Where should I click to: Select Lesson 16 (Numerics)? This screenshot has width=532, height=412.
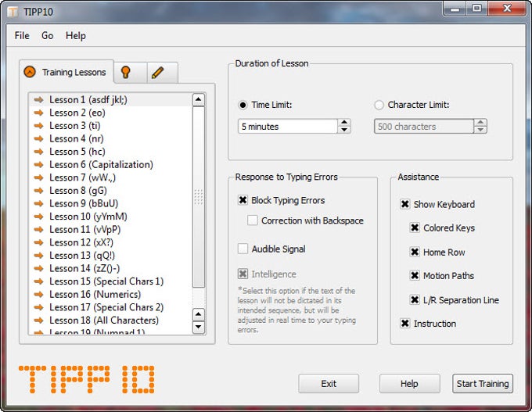[x=111, y=294]
